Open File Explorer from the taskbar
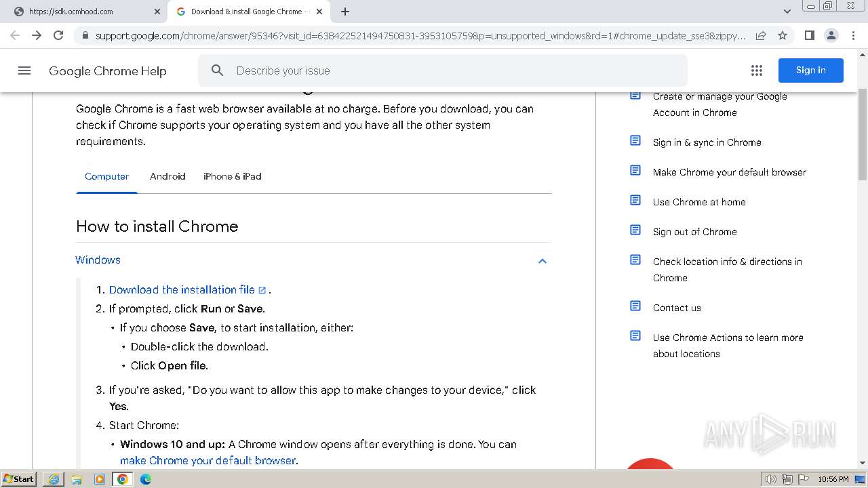Viewport: 868px width, 488px height. click(77, 479)
